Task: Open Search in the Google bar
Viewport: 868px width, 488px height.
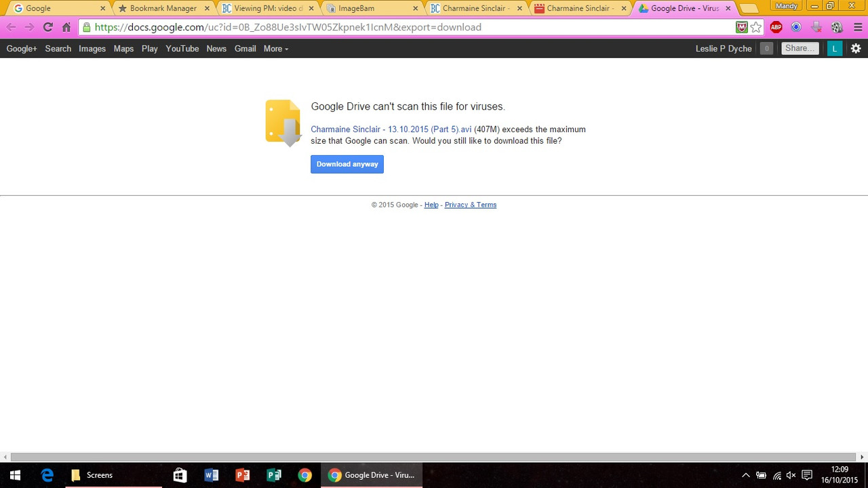Action: pos(58,49)
